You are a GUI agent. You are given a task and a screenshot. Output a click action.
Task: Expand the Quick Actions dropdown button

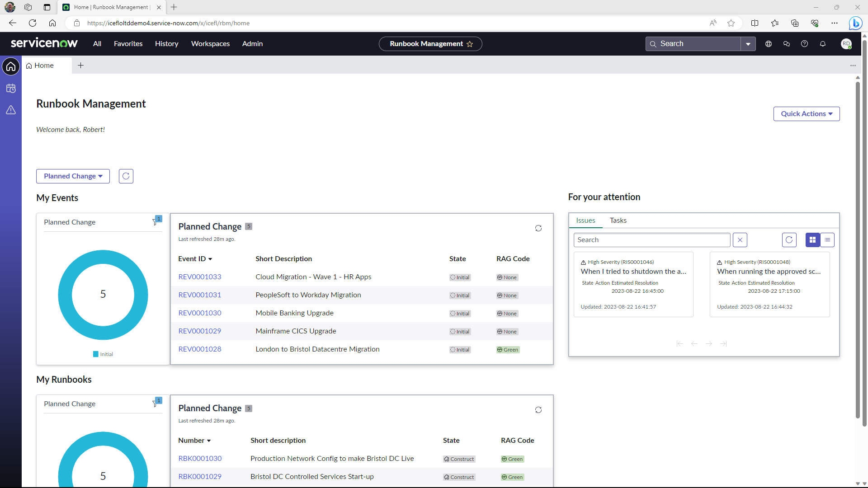coord(806,113)
